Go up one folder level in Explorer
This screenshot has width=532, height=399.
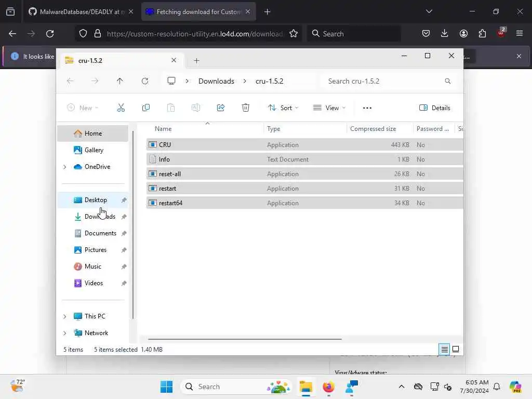click(x=120, y=81)
